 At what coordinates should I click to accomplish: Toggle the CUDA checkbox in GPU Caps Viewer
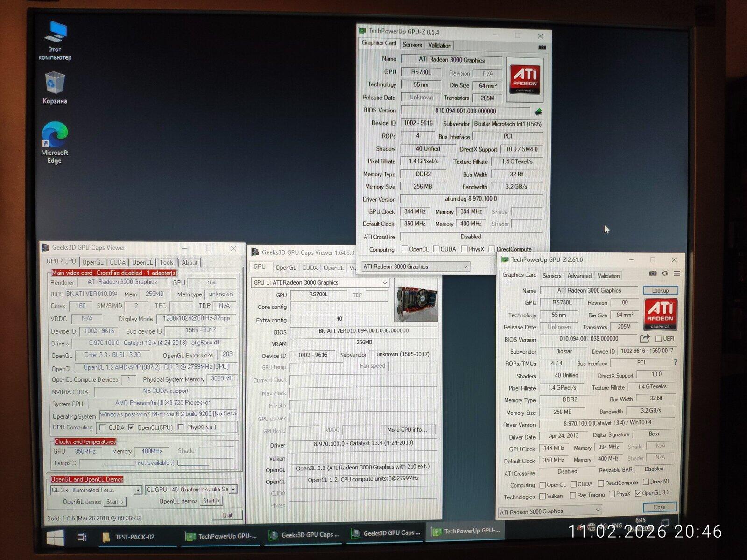[102, 427]
